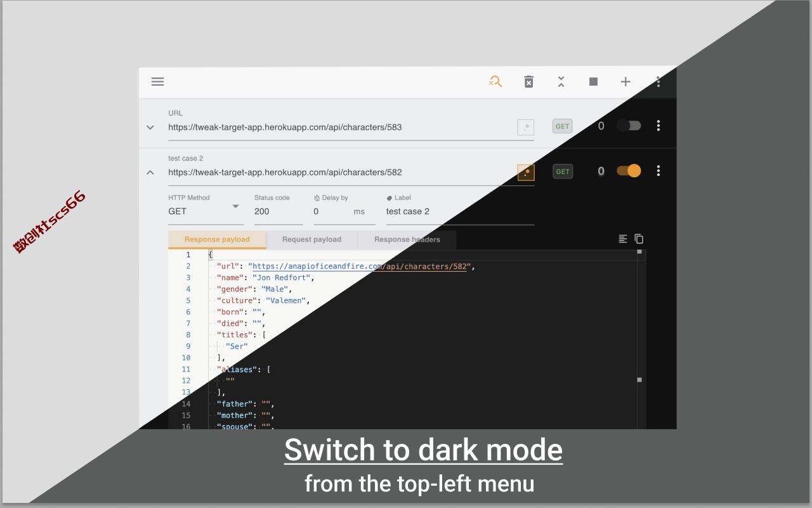Screen dimensions: 812x508
Task: Enable the characters/583 rule toggle
Action: click(x=629, y=126)
